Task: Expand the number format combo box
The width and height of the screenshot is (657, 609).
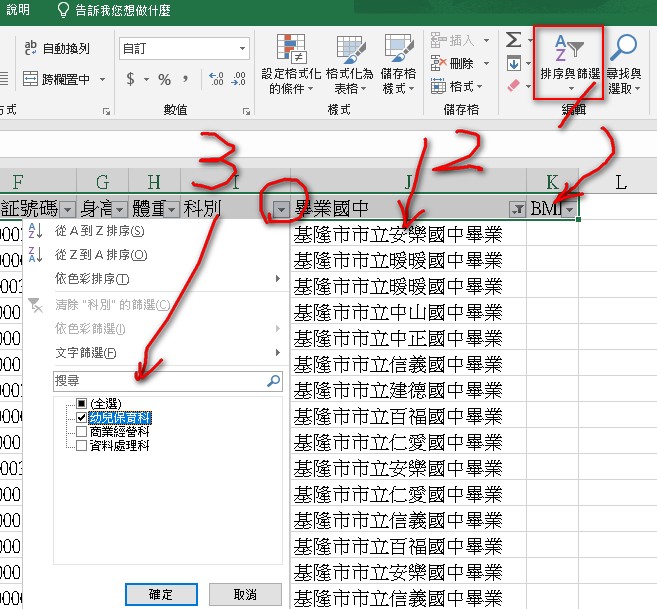Action: tap(243, 48)
